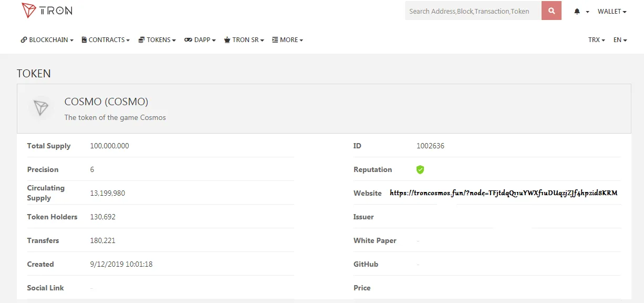Open the DAPP menu
Image resolution: width=644 pixels, height=303 pixels.
coord(200,40)
